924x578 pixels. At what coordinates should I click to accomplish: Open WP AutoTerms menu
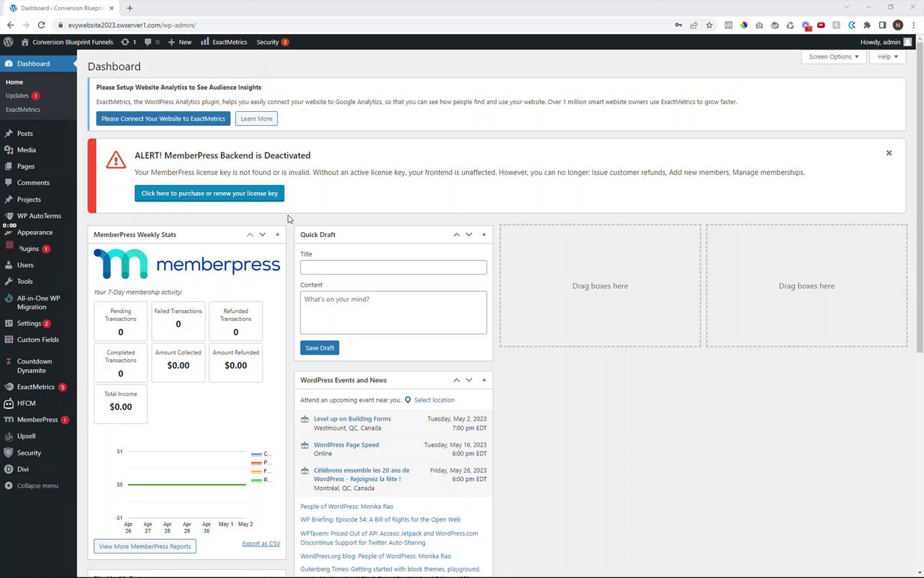coord(38,216)
